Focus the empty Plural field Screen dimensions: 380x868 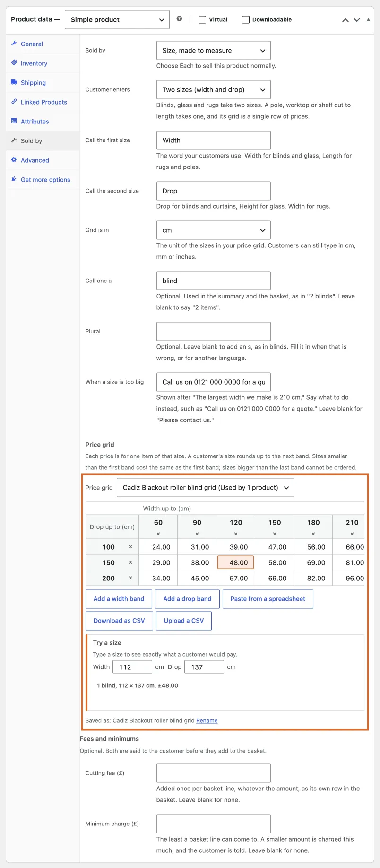pos(214,332)
